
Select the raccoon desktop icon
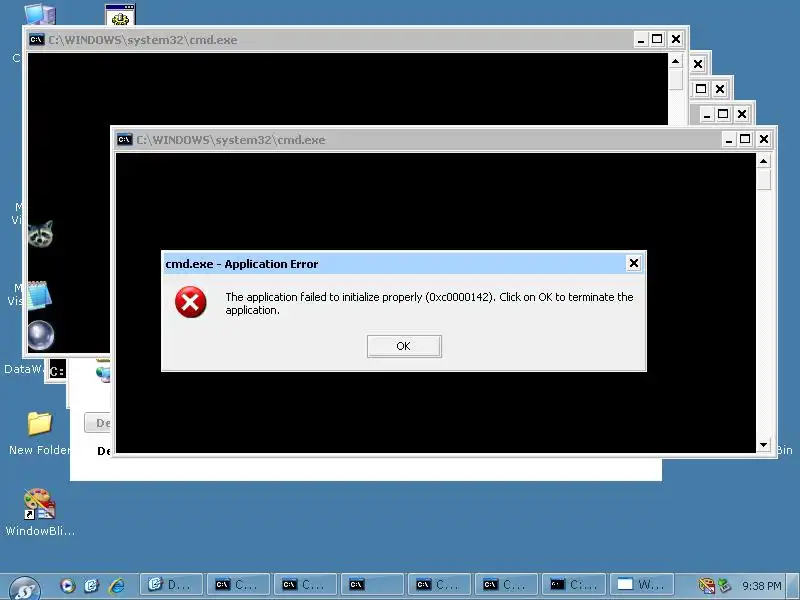[x=40, y=234]
